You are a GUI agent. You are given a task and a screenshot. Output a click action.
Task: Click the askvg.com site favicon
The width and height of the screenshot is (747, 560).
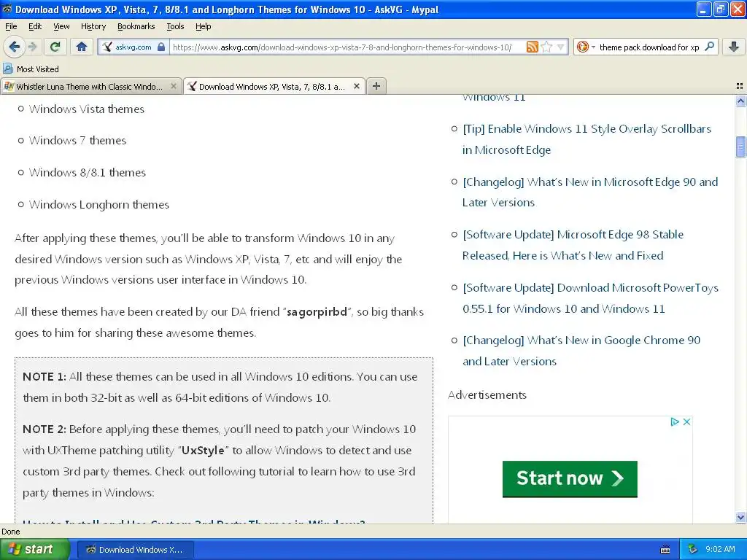(x=107, y=47)
